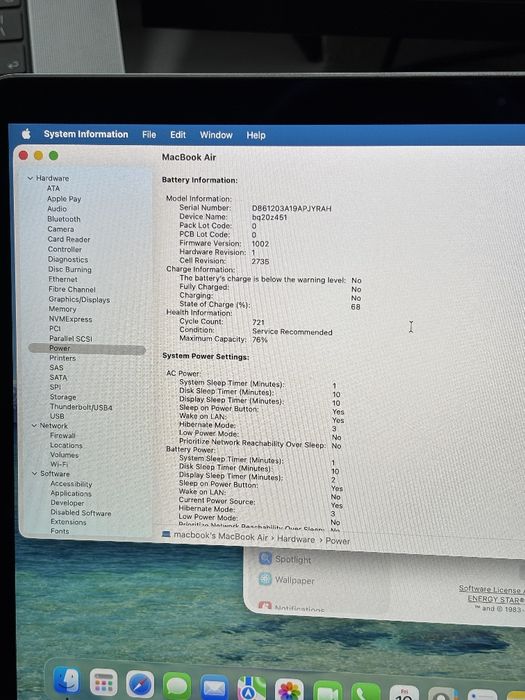Click the battery serial number value

coord(292,208)
